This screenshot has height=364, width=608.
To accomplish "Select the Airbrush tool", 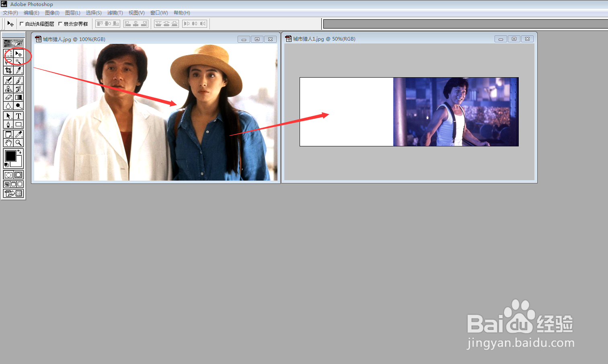I will [x=8, y=81].
